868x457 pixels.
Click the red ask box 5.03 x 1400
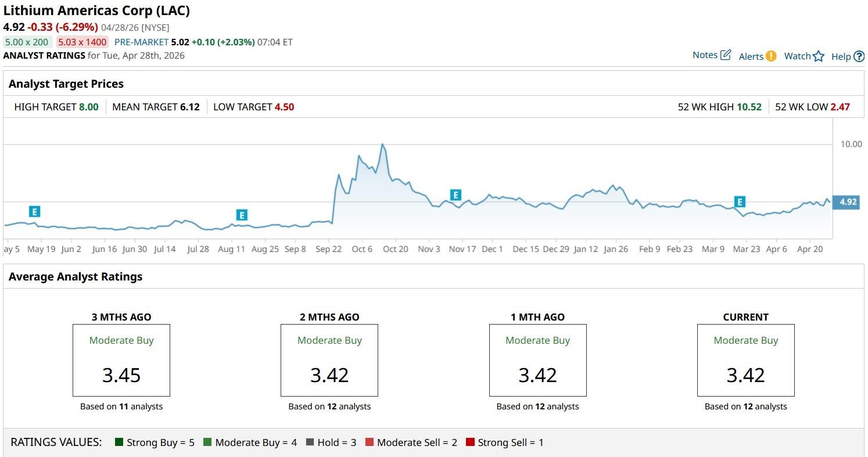(82, 42)
